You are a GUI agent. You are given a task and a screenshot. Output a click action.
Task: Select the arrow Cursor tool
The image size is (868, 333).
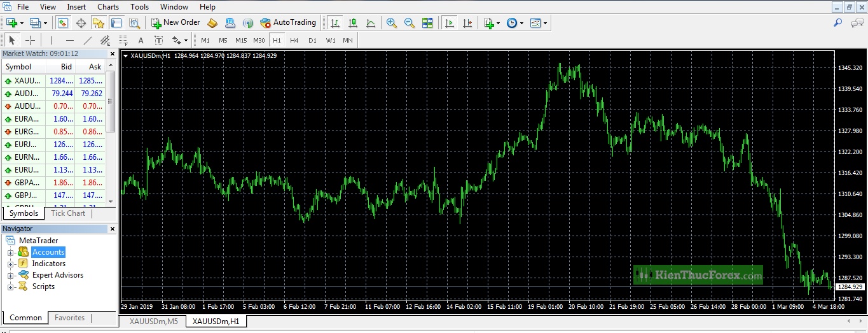point(12,40)
